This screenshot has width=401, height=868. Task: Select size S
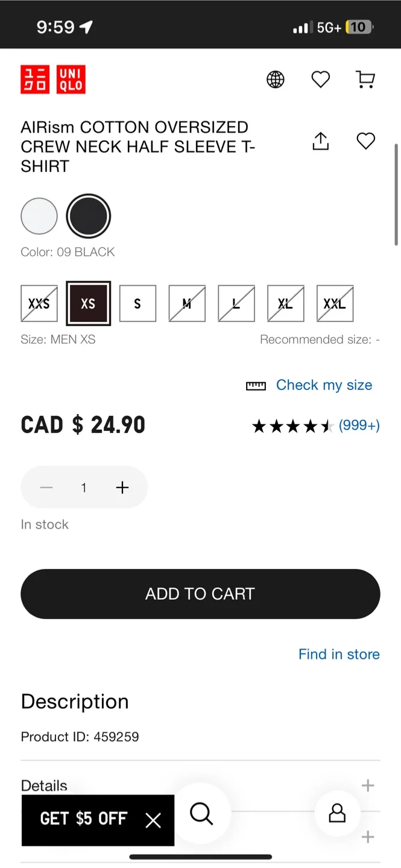click(137, 303)
